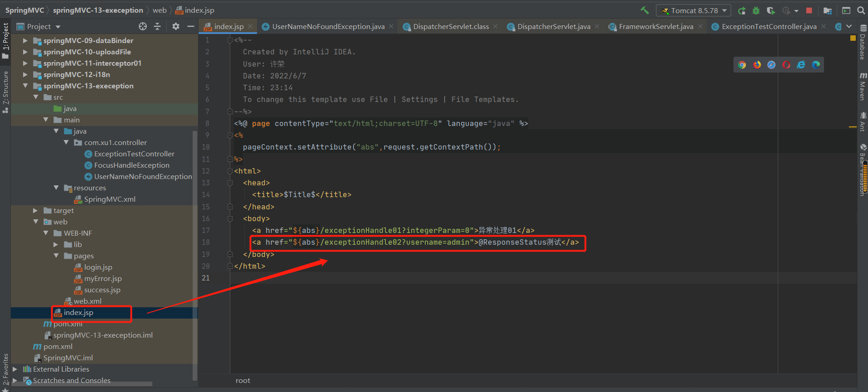868x392 pixels.
Task: Toggle the 1: Project tool window
Action: coord(5,41)
